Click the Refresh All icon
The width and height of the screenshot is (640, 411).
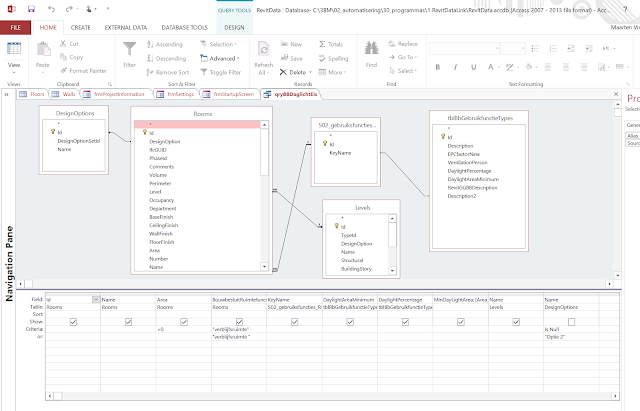pos(264,50)
